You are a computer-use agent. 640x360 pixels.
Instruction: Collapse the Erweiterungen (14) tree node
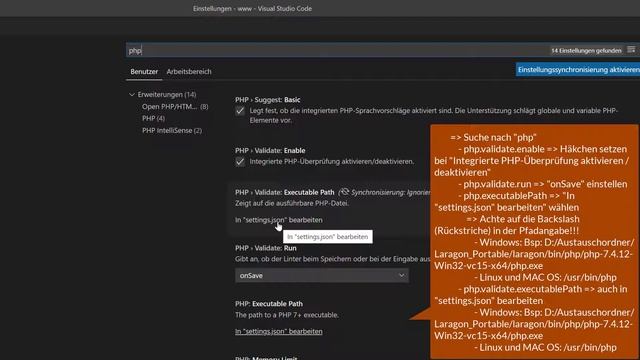132,95
